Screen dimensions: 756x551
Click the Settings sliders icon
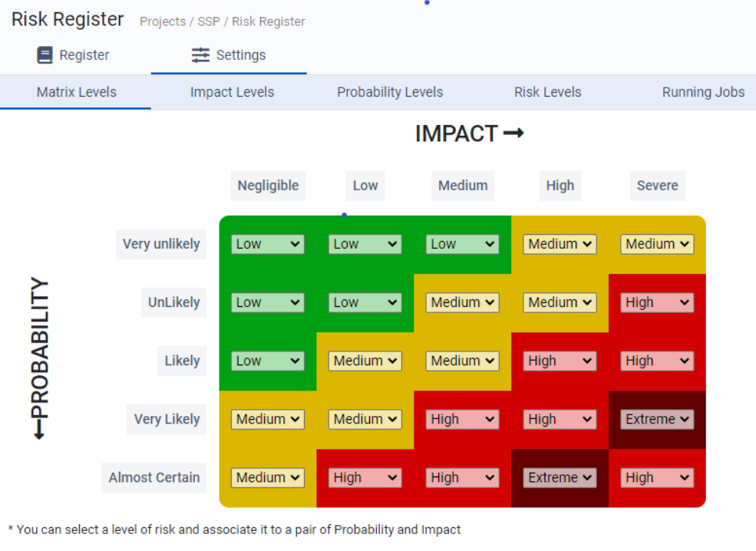200,55
